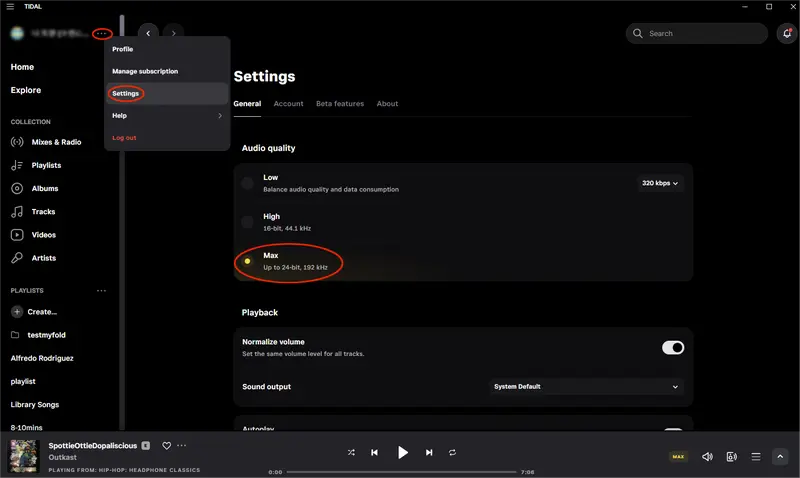
Task: Open the sound output device icon
Action: point(732,457)
